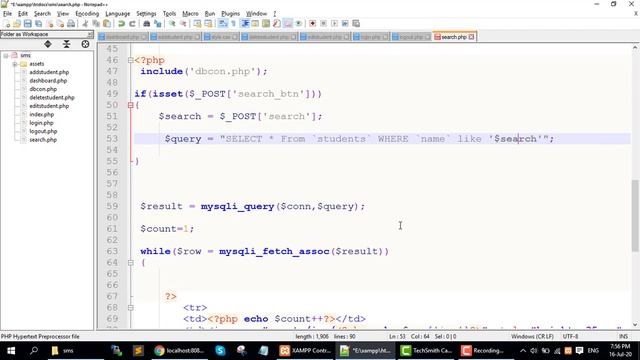This screenshot has width=640, height=360.
Task: Open Find with the binoculars icon
Action: (x=146, y=24)
